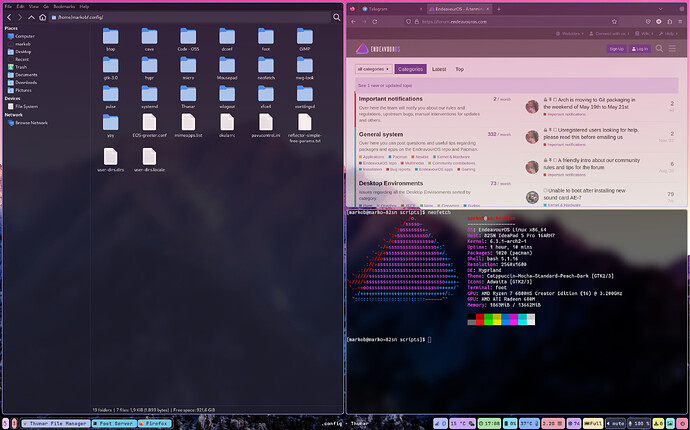Image resolution: width=690 pixels, height=430 pixels.
Task: Open the View menu in Thunar
Action: click(33, 7)
